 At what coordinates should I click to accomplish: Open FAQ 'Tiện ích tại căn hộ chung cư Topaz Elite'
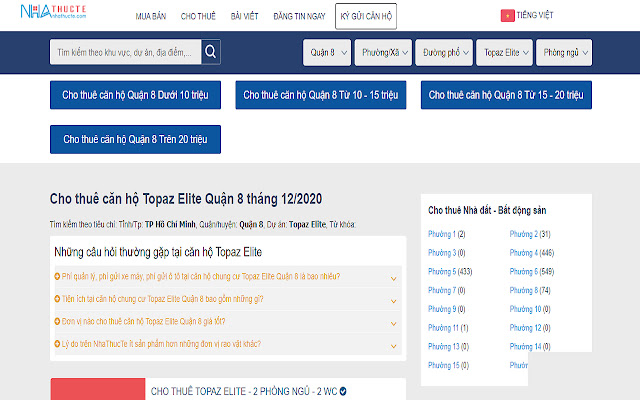(162, 299)
